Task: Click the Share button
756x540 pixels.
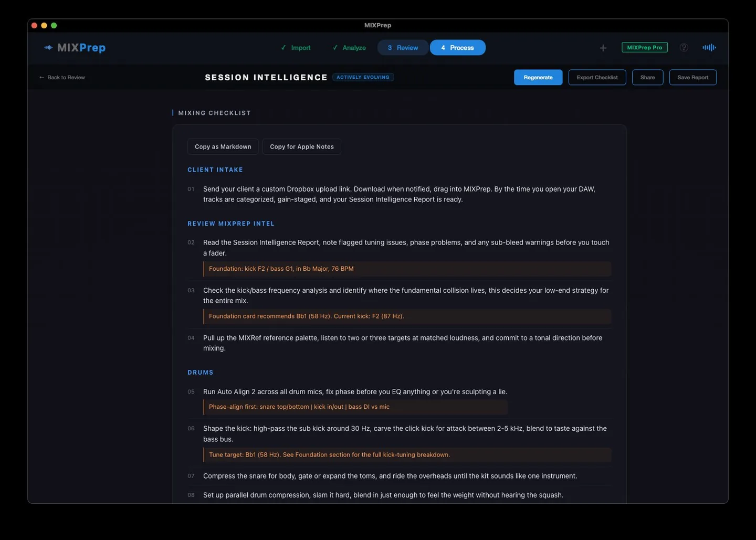Action: tap(647, 77)
